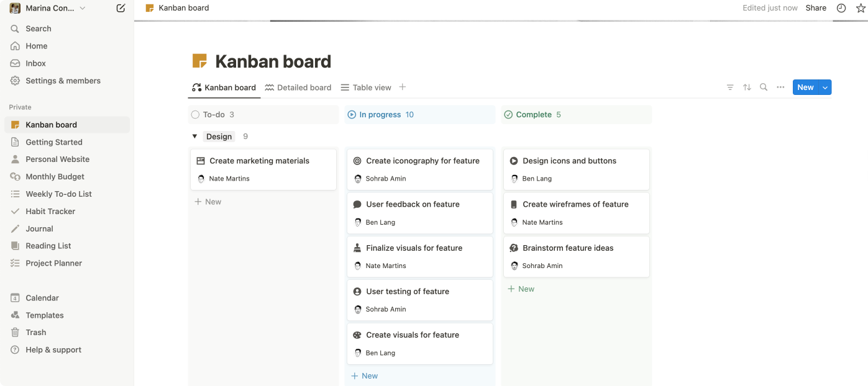Screen dimensions: 868x386
Task: Open Getting Started page
Action: pyautogui.click(x=67, y=142)
